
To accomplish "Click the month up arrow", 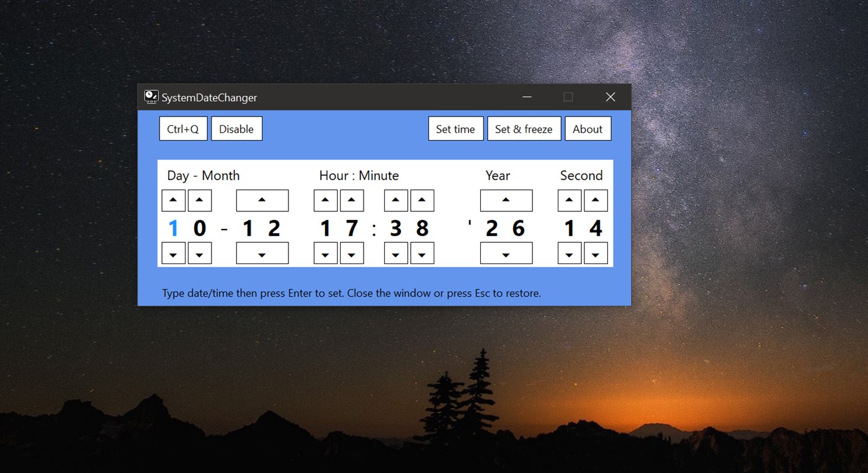I will point(262,201).
